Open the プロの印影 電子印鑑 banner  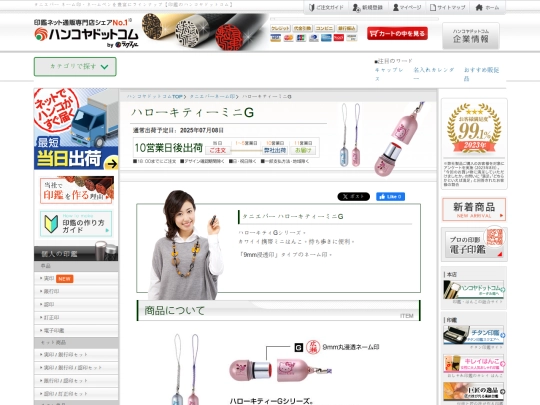tap(474, 244)
